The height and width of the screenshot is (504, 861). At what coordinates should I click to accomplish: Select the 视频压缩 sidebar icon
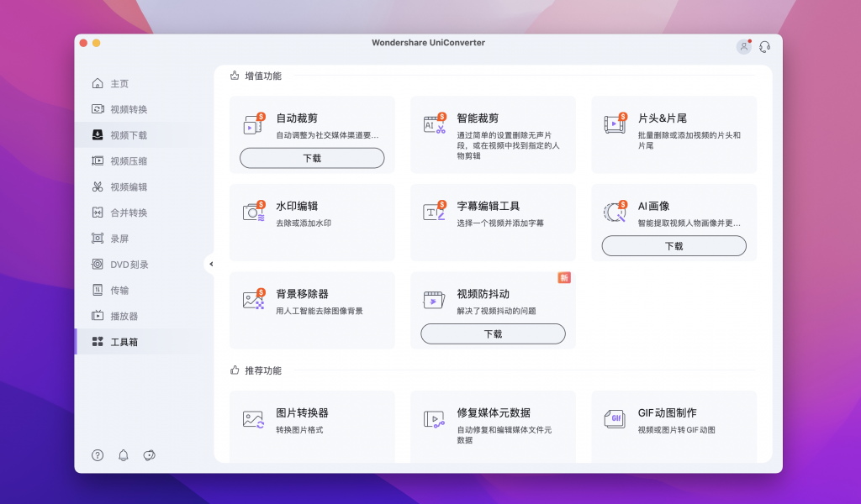pyautogui.click(x=97, y=160)
